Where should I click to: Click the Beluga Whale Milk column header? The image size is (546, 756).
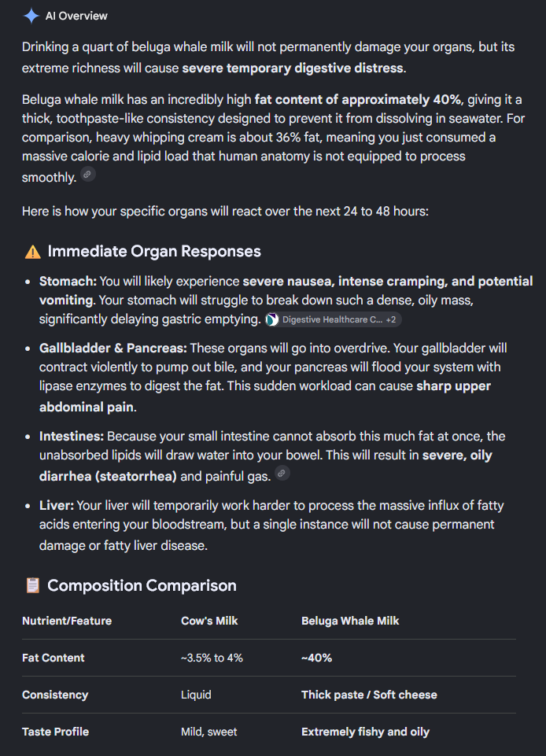(350, 621)
